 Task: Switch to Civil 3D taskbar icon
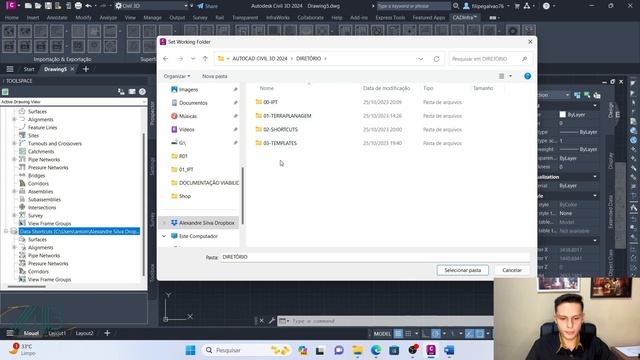[431, 350]
